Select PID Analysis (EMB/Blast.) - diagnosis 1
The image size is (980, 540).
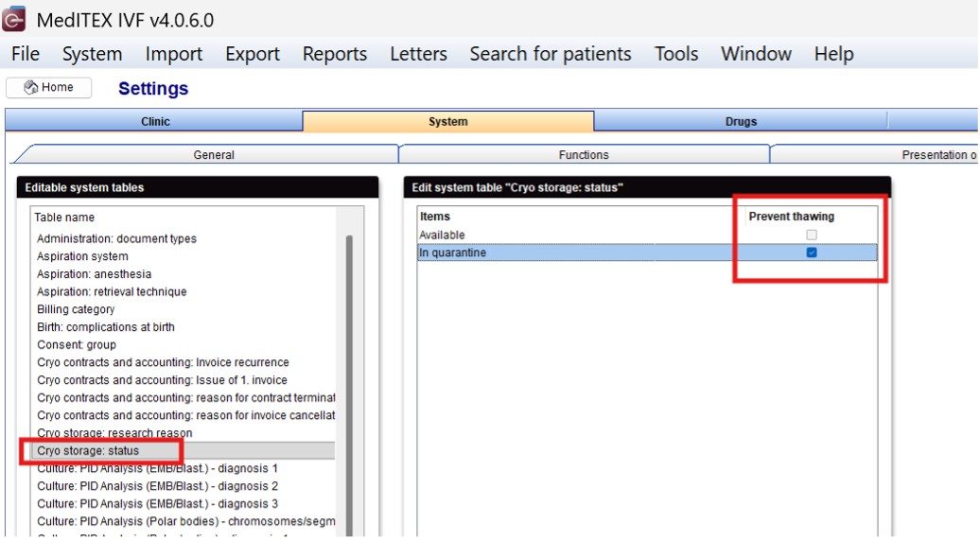pyautogui.click(x=157, y=468)
